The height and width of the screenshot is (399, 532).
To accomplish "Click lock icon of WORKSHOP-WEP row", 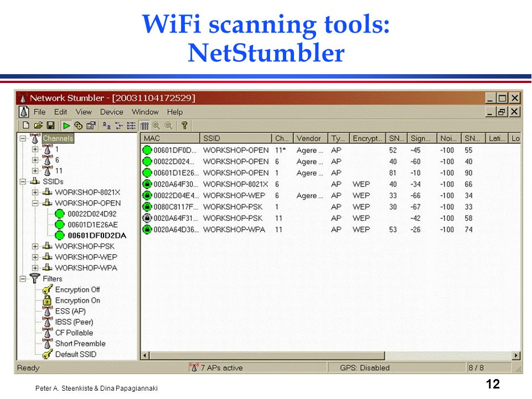I will (147, 196).
